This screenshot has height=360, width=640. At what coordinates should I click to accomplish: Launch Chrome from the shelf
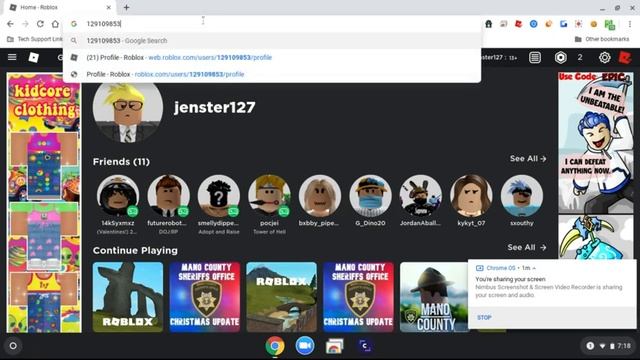click(275, 346)
